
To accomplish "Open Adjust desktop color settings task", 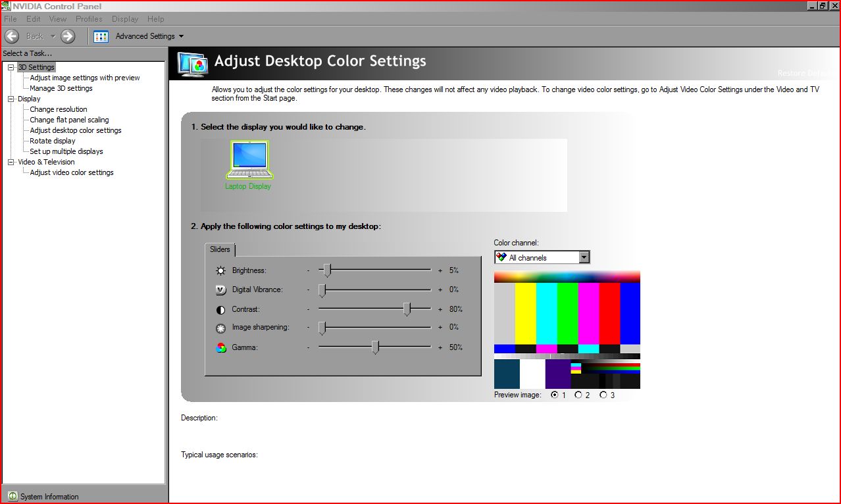I will pyautogui.click(x=76, y=130).
